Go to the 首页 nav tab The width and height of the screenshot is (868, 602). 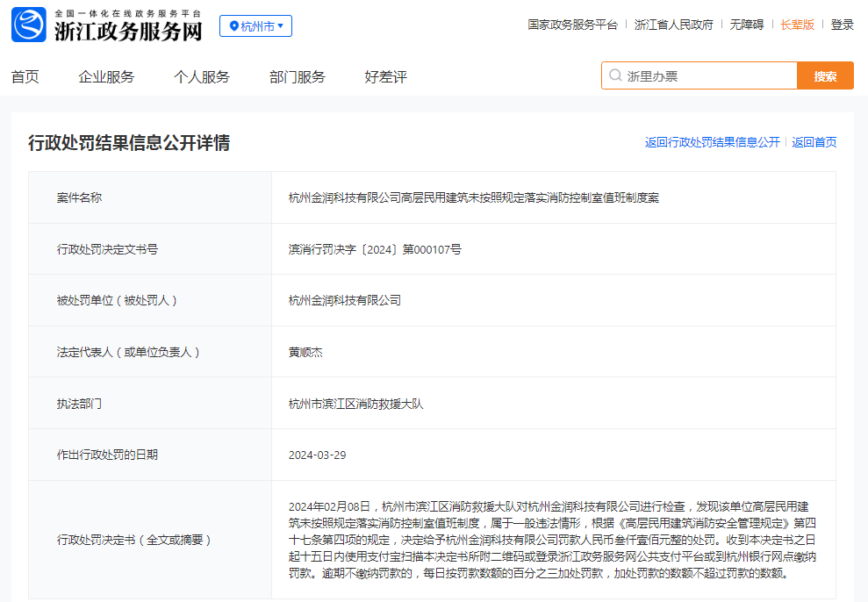(x=25, y=77)
